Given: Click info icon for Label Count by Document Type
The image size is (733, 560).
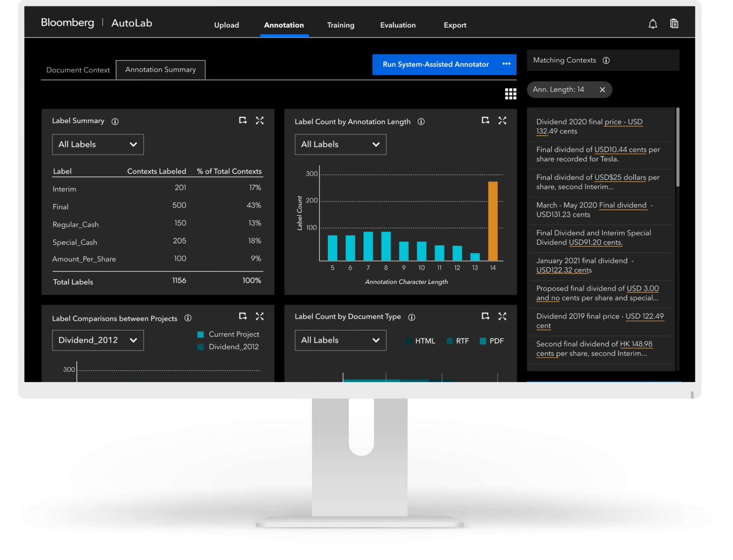Looking at the screenshot, I should tap(412, 317).
